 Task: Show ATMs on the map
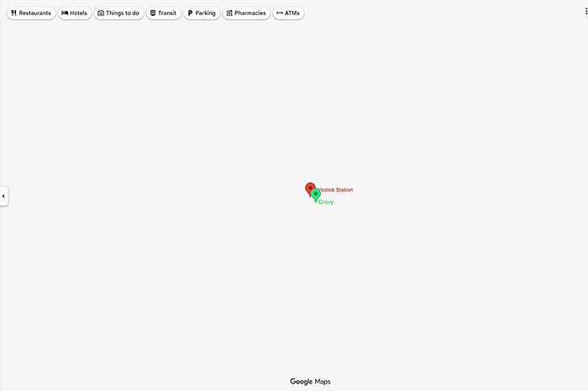(x=288, y=13)
